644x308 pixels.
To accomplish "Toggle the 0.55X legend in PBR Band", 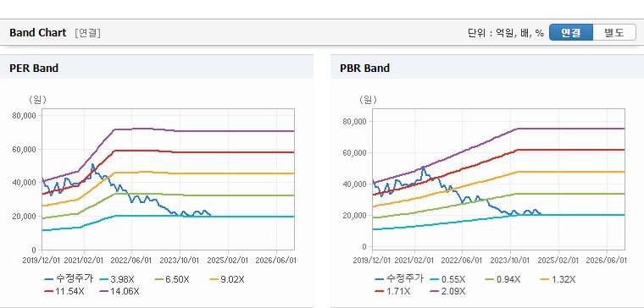I will point(447,280).
